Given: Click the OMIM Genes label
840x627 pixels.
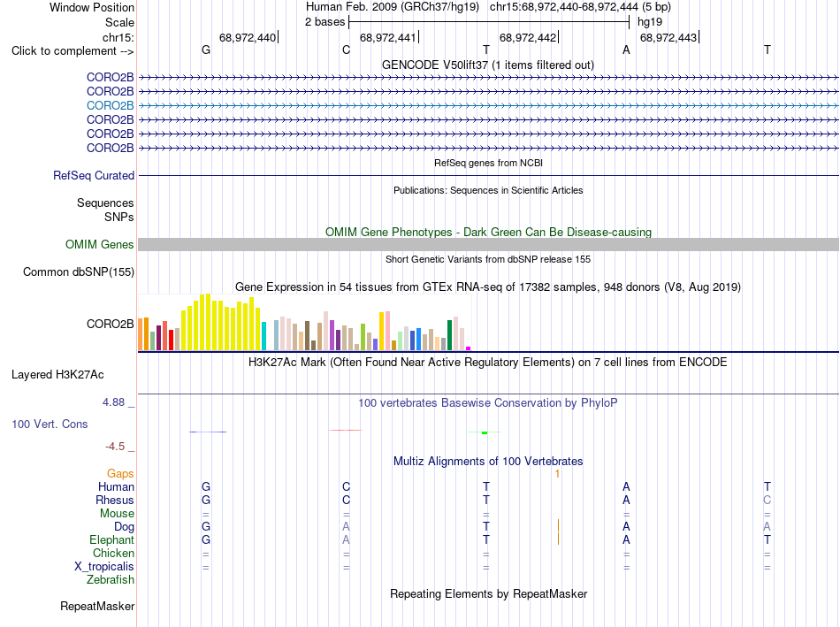Looking at the screenshot, I should pos(100,244).
